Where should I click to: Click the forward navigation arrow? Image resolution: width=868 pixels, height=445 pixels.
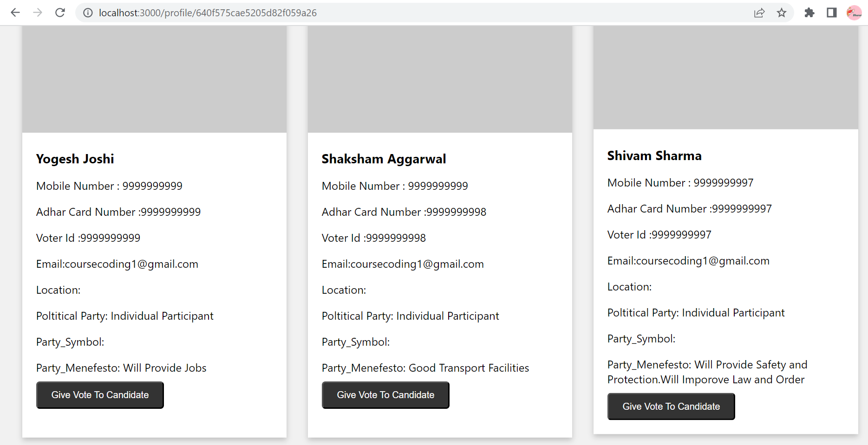coord(38,13)
